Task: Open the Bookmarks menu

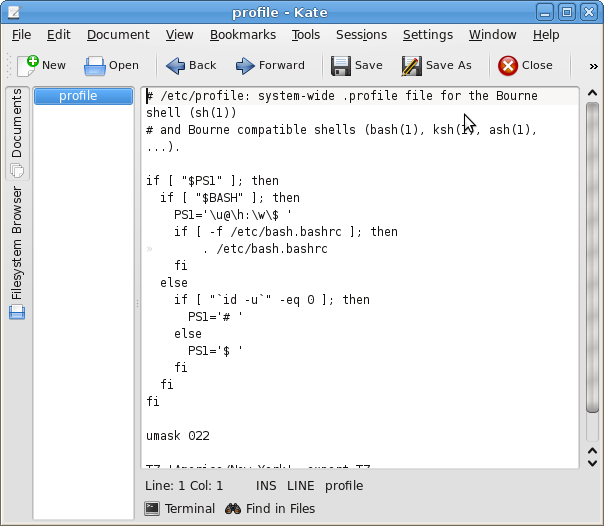Action: click(x=242, y=35)
